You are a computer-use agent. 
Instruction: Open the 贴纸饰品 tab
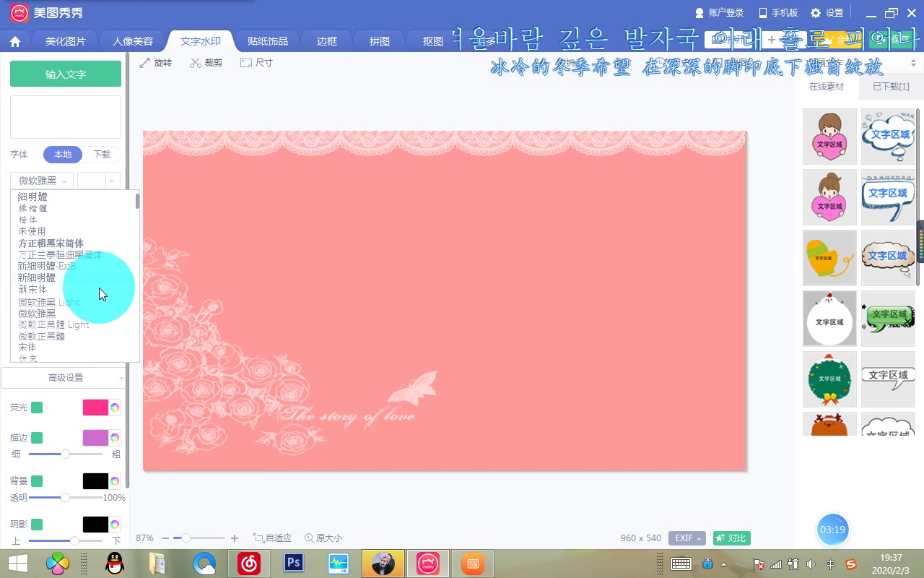[x=268, y=41]
